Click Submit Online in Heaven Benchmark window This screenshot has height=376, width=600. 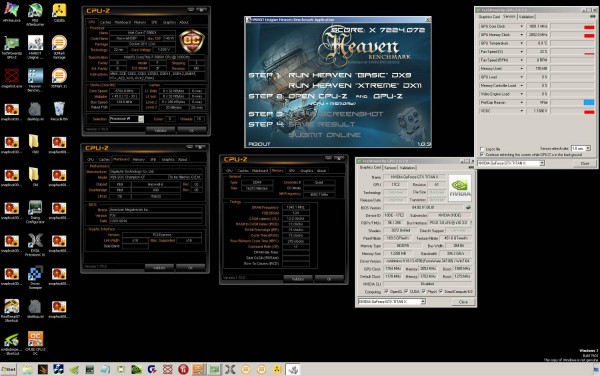tap(324, 135)
